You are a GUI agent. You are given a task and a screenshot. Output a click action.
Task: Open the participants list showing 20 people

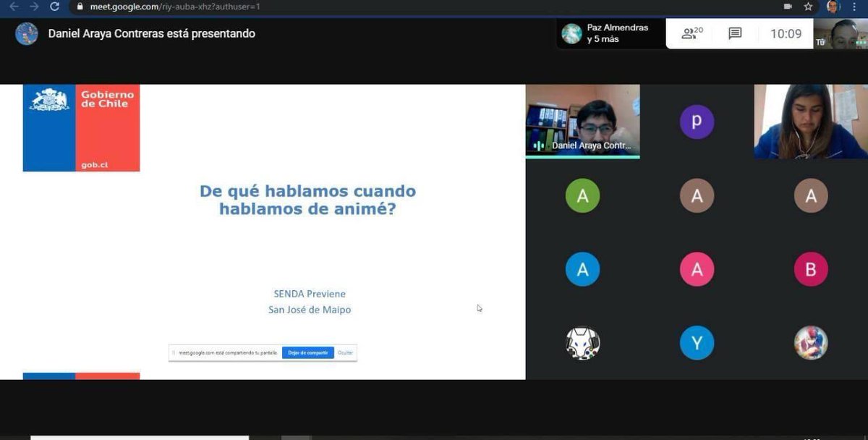pos(692,33)
